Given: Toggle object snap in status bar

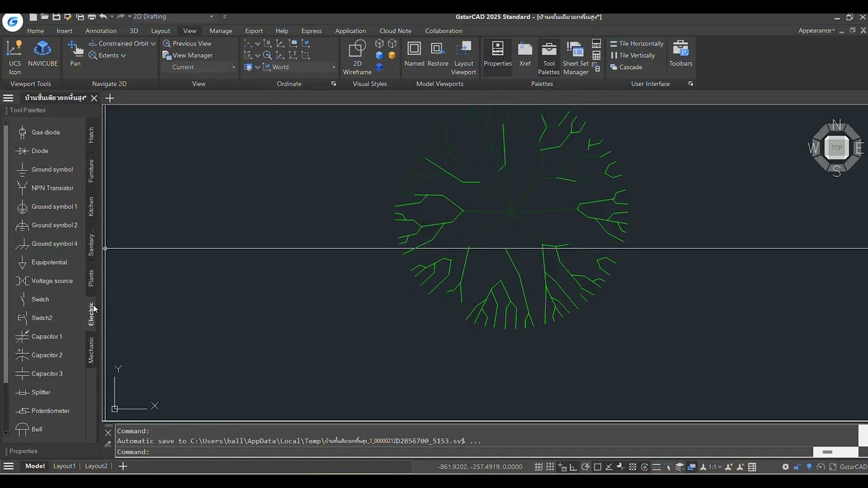Looking at the screenshot, I should 597,467.
